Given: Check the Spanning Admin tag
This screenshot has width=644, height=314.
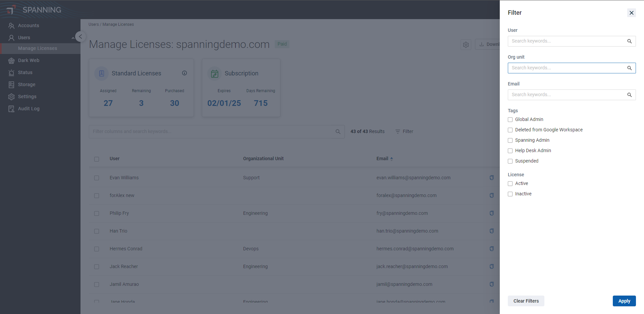Looking at the screenshot, I should (510, 140).
